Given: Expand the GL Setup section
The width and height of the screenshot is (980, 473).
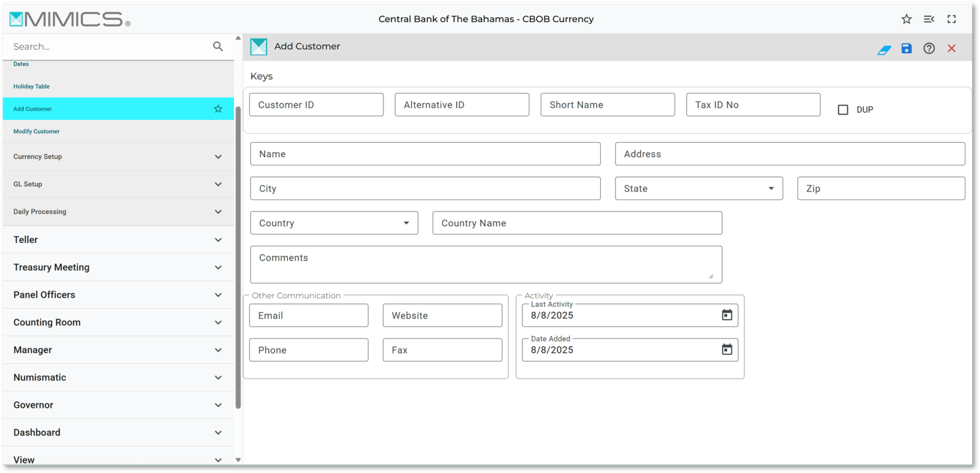Looking at the screenshot, I should (x=118, y=184).
